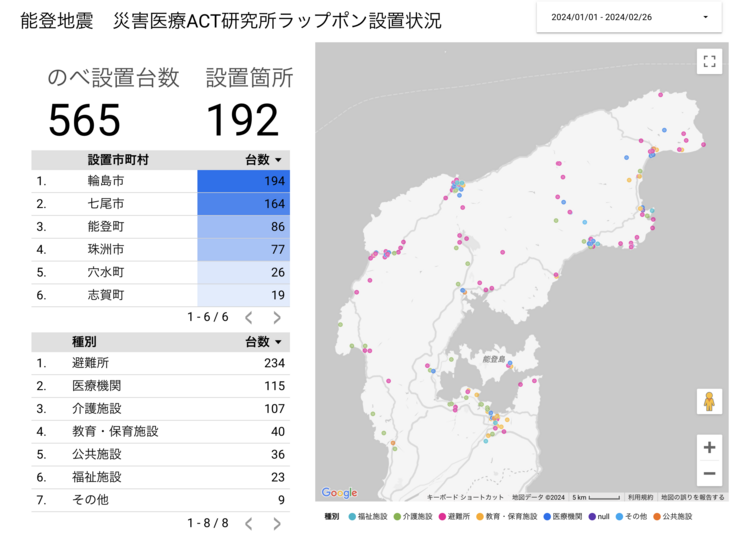Sort 種別 table by its 台数 column header

point(263,342)
